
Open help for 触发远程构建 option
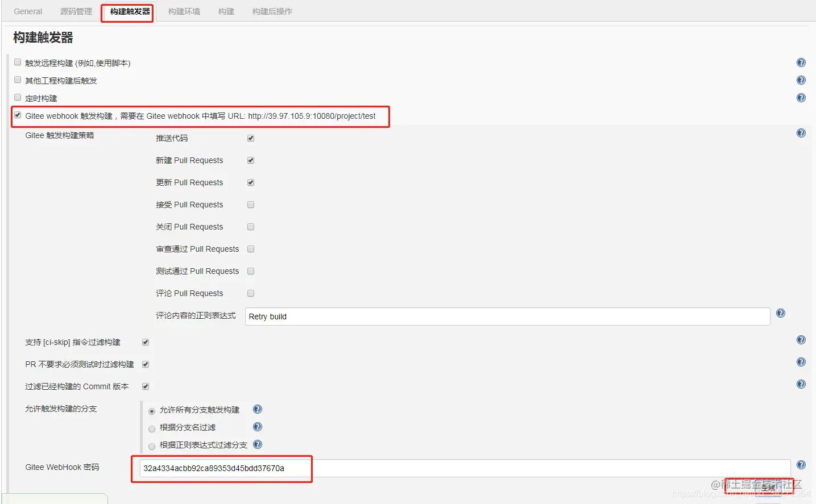(801, 63)
